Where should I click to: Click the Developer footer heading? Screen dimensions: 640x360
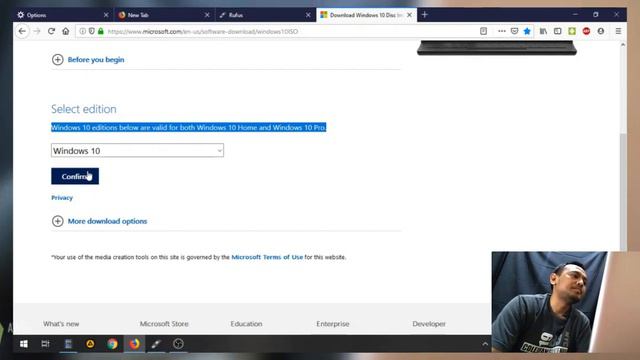click(x=429, y=324)
